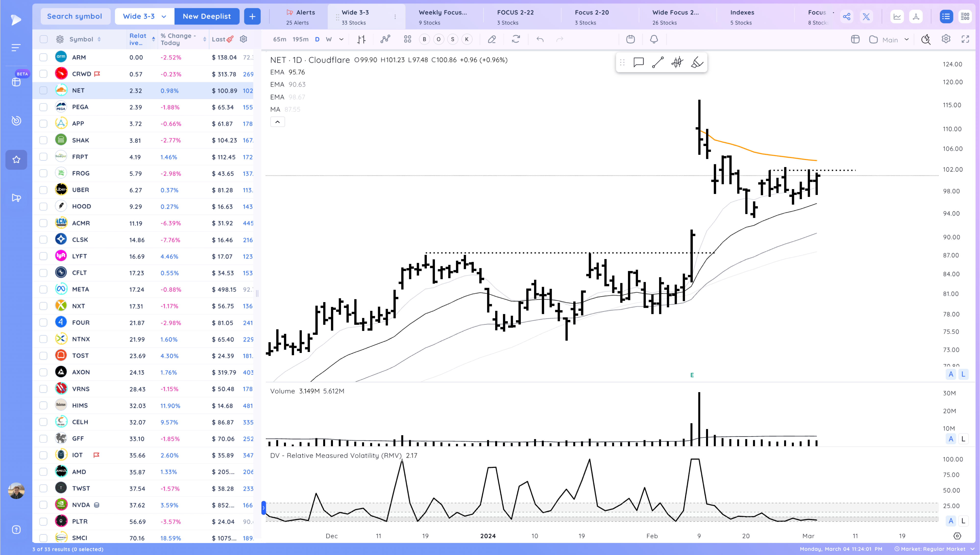Toggle auto scale A on price axis
The height and width of the screenshot is (555, 980).
point(951,374)
